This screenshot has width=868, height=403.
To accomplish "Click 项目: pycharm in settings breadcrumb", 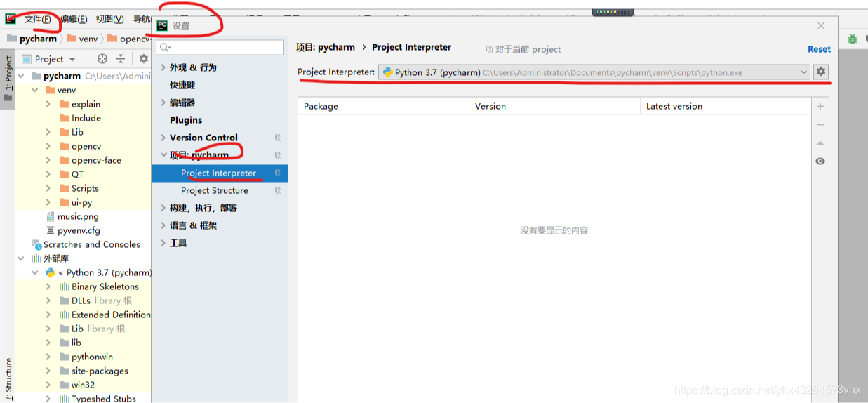I will click(326, 47).
